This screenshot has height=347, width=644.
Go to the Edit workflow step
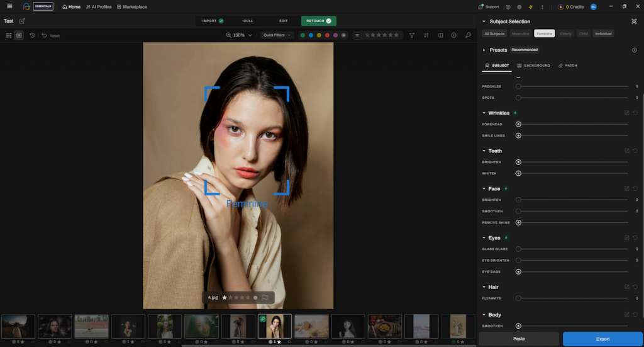point(284,21)
